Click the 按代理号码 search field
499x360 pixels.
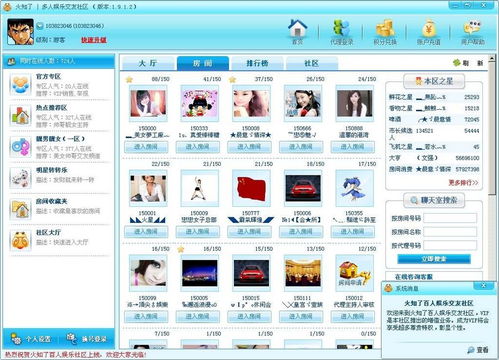pyautogui.click(x=450, y=245)
